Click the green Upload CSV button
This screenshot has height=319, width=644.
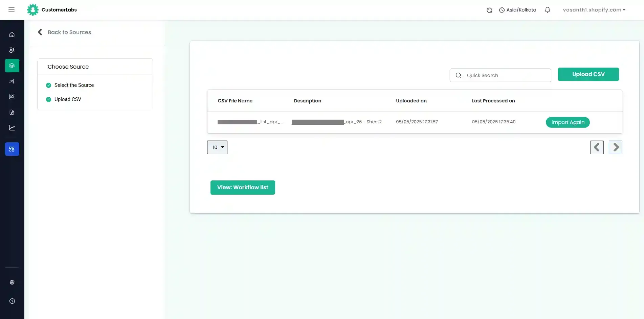588,74
